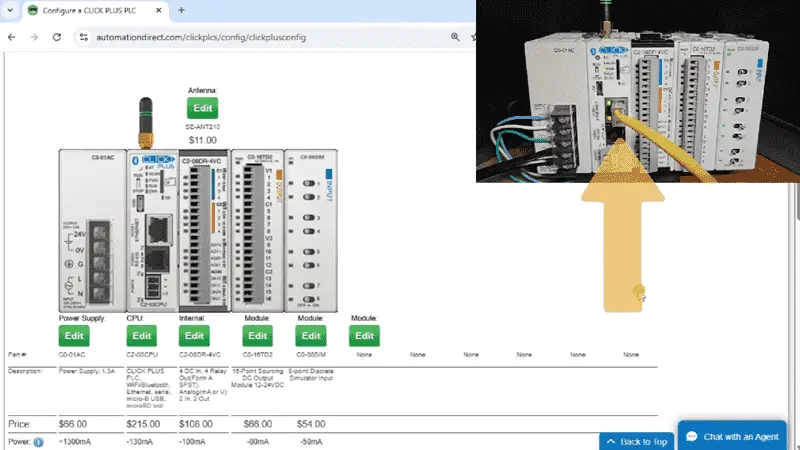This screenshot has height=450, width=800.
Task: Click the $11.00 antenna price
Action: (x=203, y=140)
